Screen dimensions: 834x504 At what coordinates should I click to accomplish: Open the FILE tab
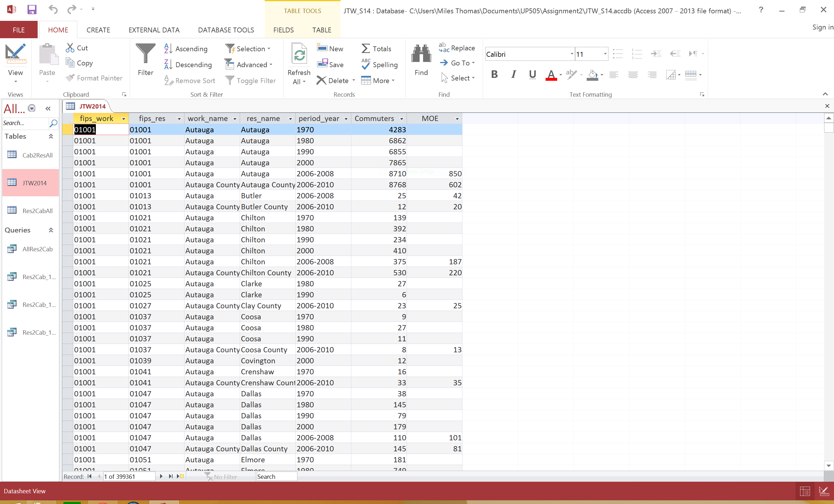(19, 30)
